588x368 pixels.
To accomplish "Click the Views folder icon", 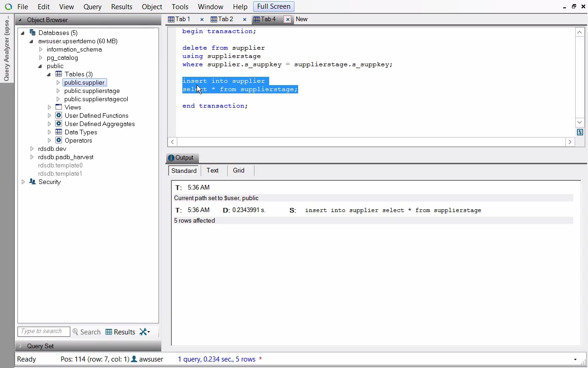I will pos(59,107).
